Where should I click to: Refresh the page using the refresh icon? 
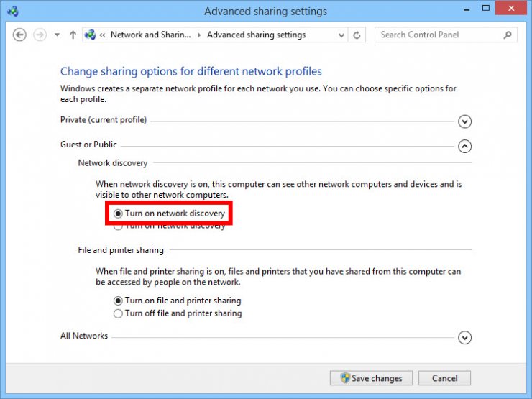tap(357, 35)
